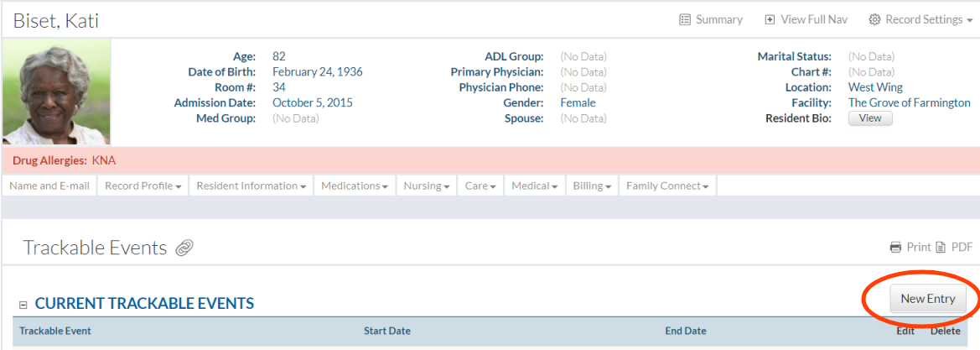Viewport: 980px width, 350px height.
Task: Click the PDF document icon
Action: [x=941, y=248]
